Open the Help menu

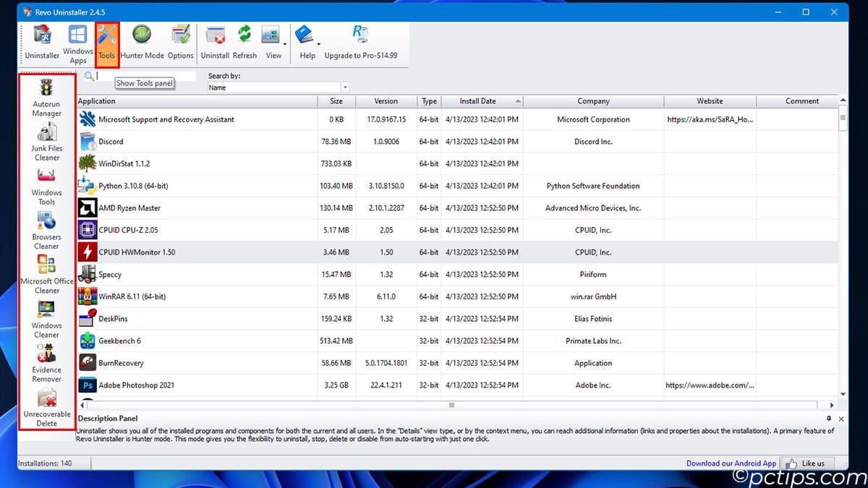(x=307, y=42)
